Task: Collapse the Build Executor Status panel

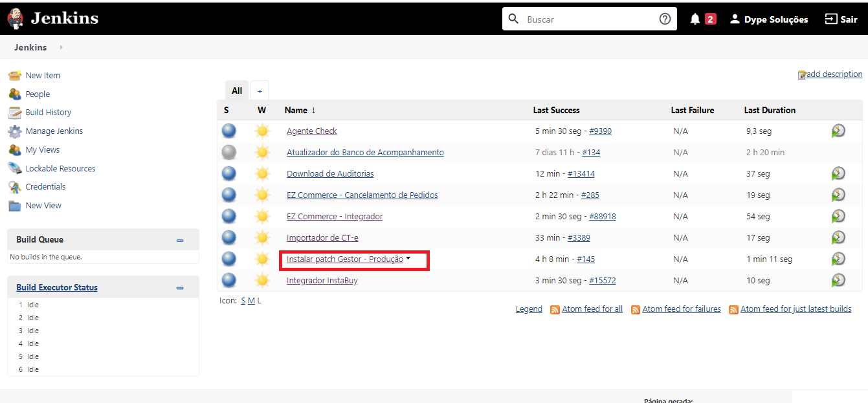Action: coord(180,288)
